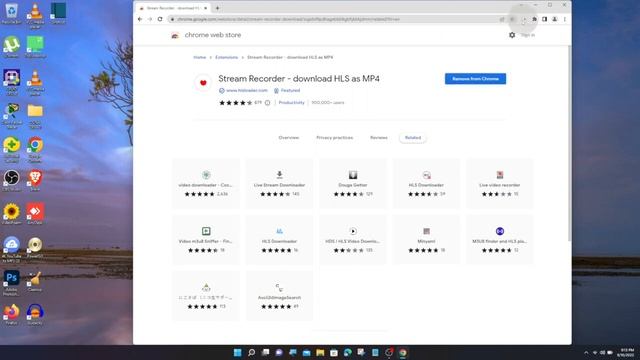Open taskbar Search
Viewport: 640px width, 360px height.
tap(251, 353)
